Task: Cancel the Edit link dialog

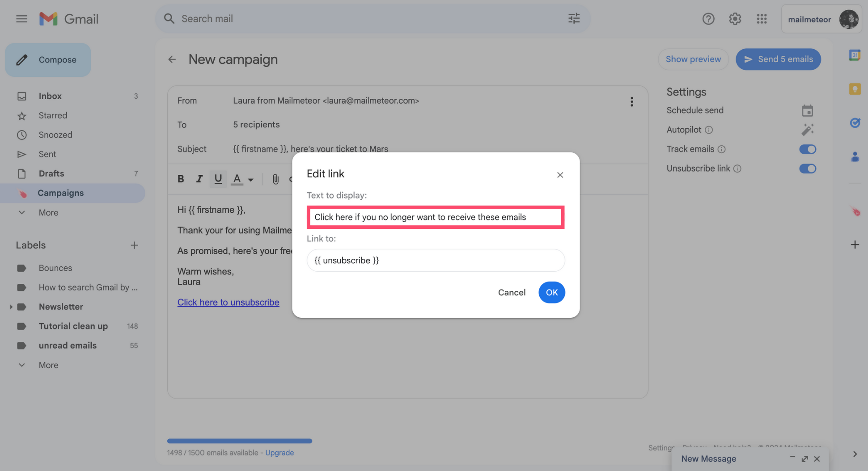Action: [512, 292]
